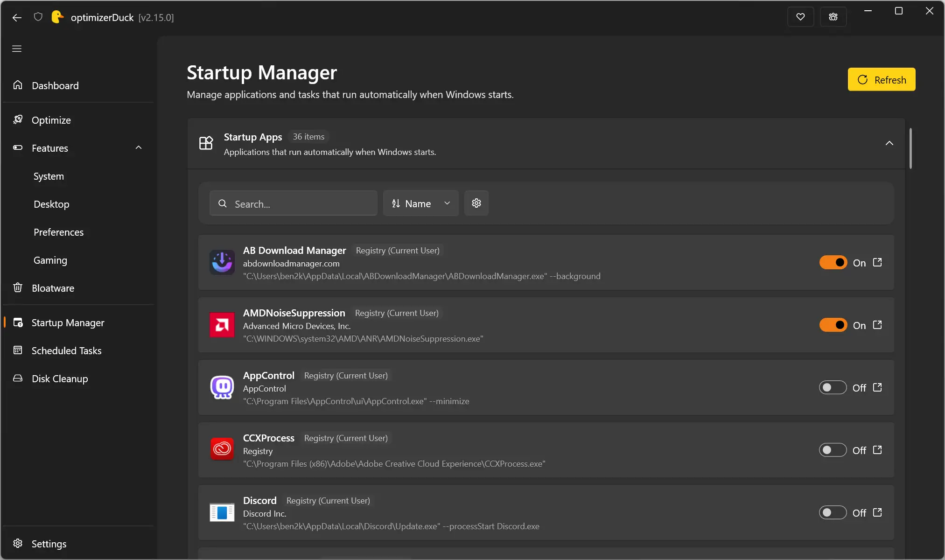Turn off AB Download Manager startup toggle
The image size is (945, 560).
tap(833, 263)
